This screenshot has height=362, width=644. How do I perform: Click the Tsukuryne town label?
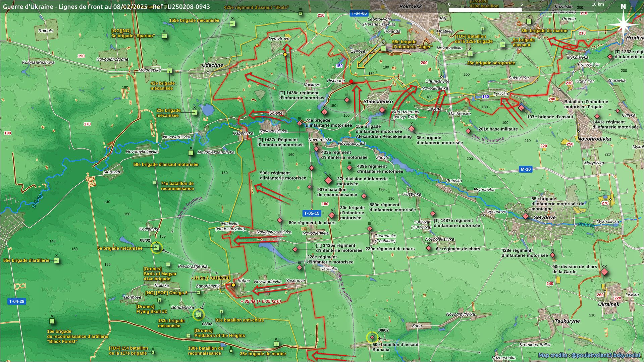[567, 321]
